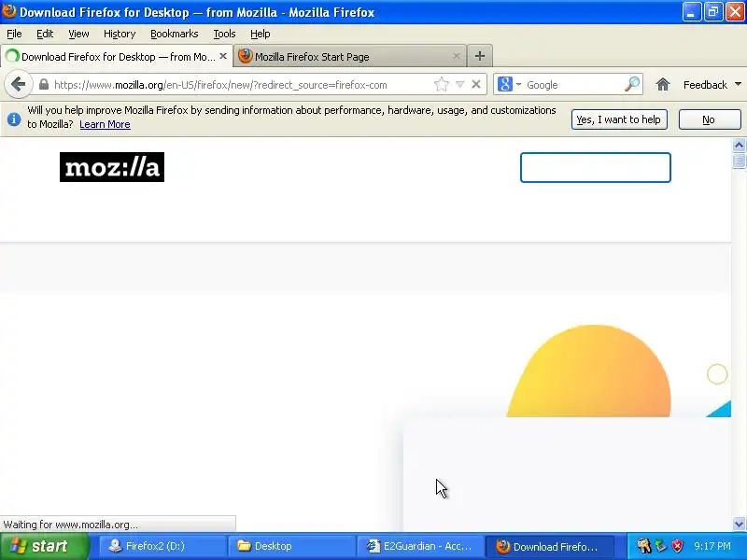Open the File menu

[14, 34]
